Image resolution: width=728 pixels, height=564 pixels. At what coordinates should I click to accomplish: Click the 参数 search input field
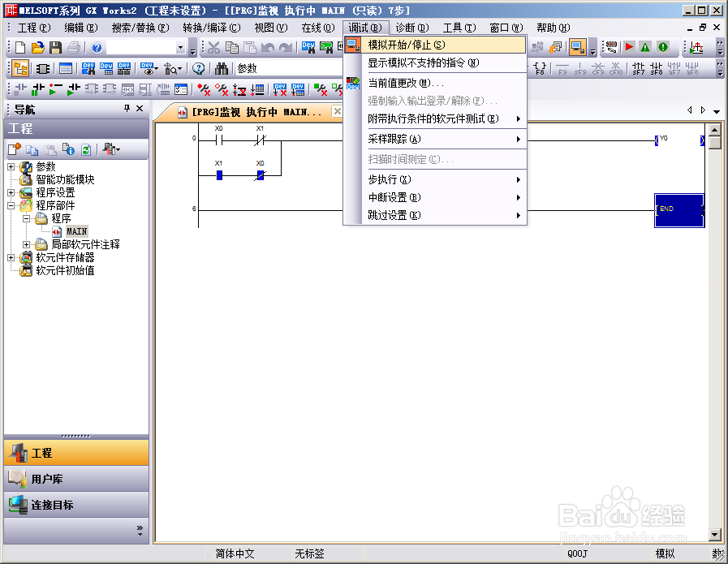[x=289, y=69]
